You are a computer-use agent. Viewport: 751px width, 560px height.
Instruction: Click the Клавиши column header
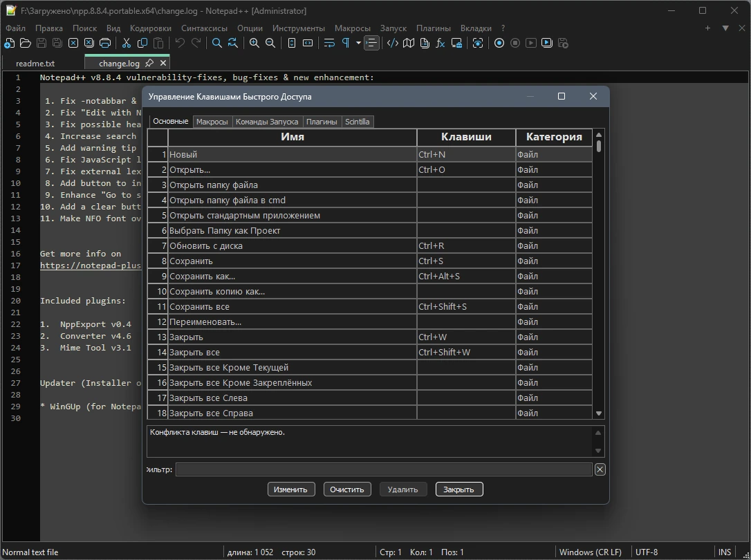tap(466, 137)
